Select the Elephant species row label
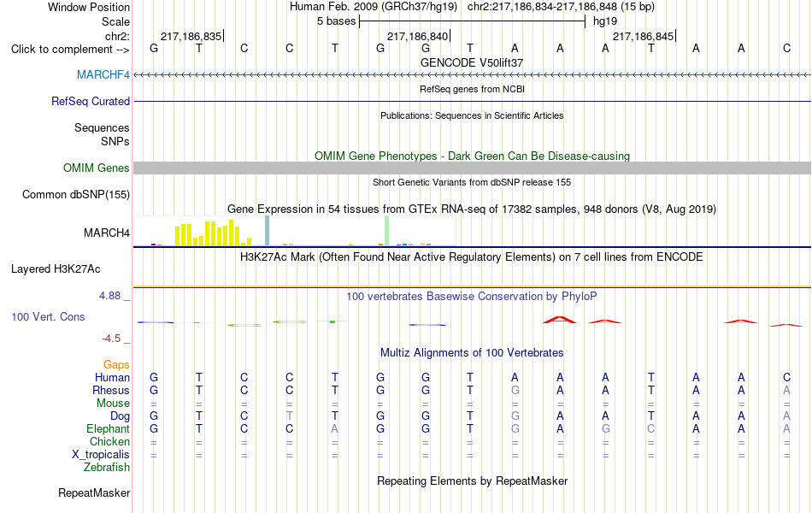812x513 pixels. 108,429
